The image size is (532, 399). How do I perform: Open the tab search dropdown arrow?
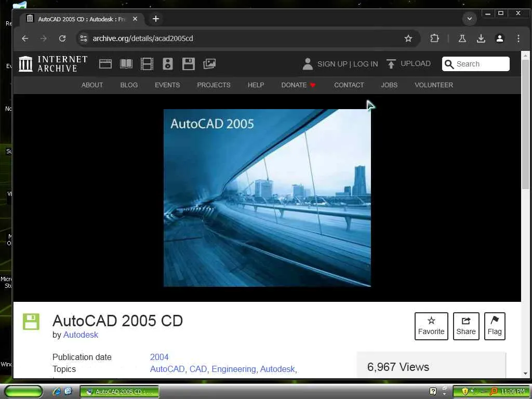pyautogui.click(x=470, y=19)
